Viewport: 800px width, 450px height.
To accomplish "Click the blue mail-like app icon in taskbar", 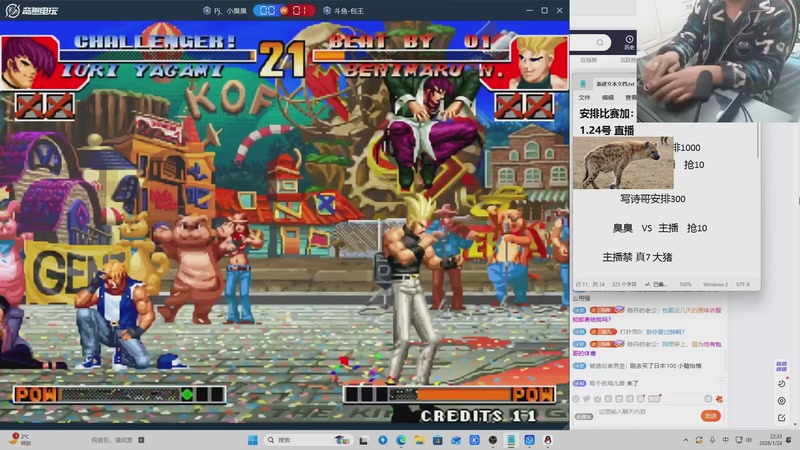I will [456, 440].
